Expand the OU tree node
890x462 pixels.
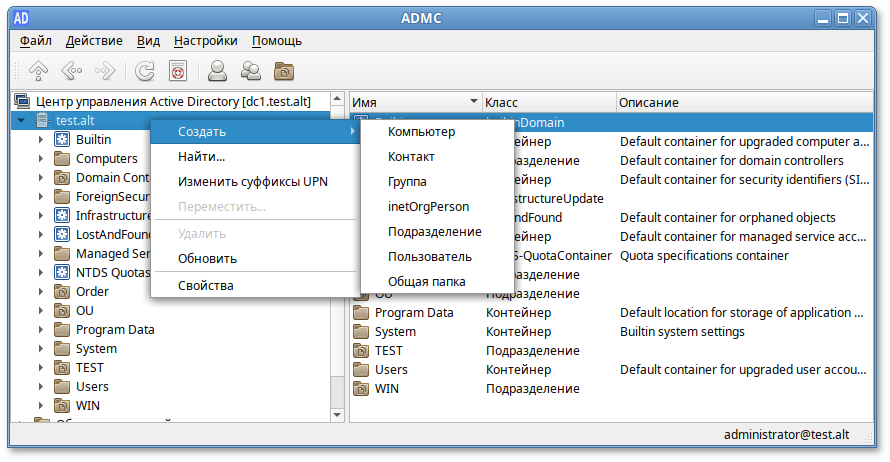41,310
